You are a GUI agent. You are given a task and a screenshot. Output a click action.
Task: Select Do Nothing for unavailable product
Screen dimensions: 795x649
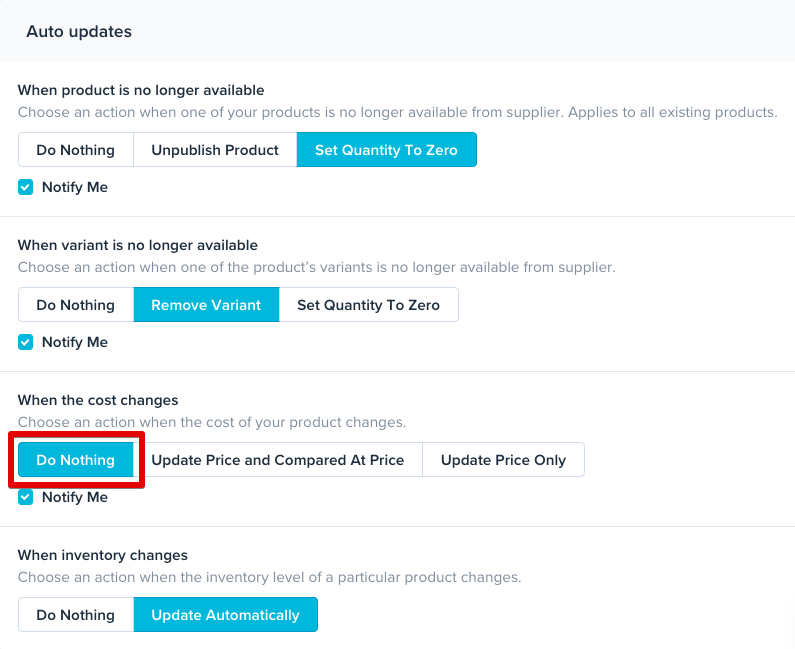[75, 150]
